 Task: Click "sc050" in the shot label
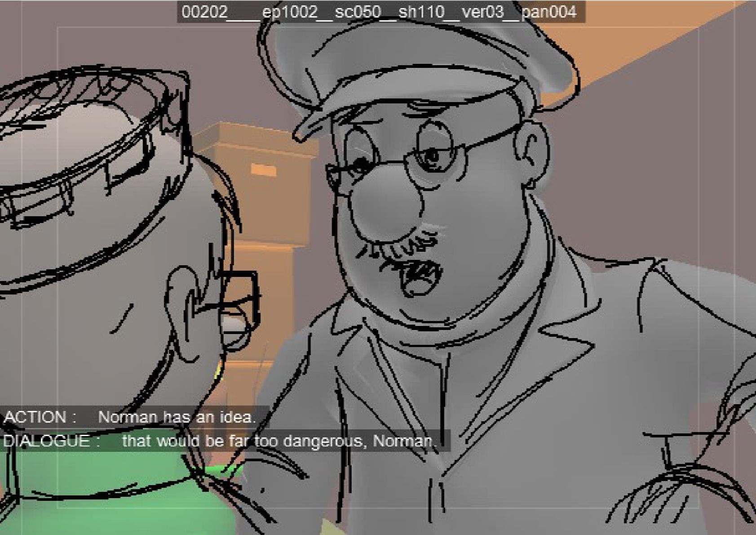[x=358, y=12]
